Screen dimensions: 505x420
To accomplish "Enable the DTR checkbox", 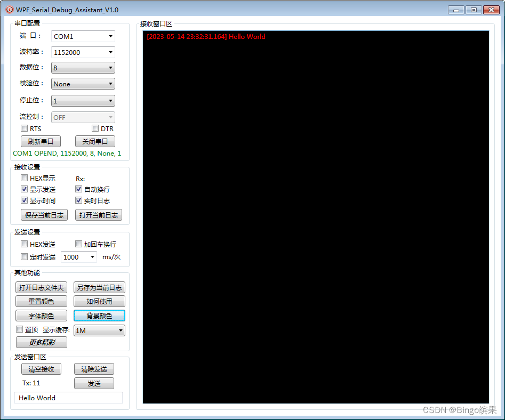I will [94, 128].
